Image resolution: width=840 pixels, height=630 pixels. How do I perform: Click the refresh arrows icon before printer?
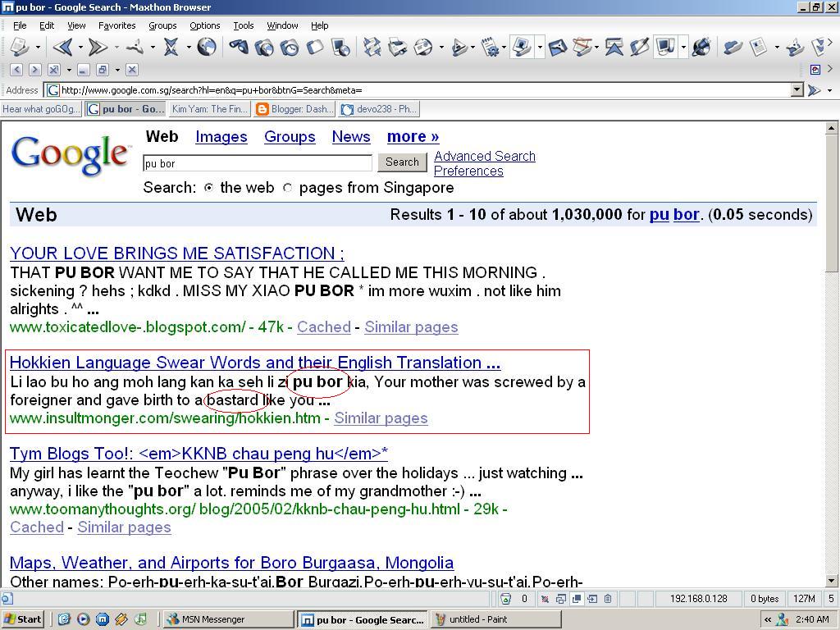point(372,47)
